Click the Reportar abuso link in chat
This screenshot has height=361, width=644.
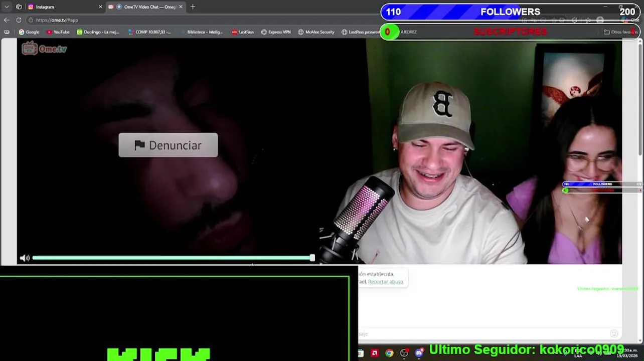(386, 282)
